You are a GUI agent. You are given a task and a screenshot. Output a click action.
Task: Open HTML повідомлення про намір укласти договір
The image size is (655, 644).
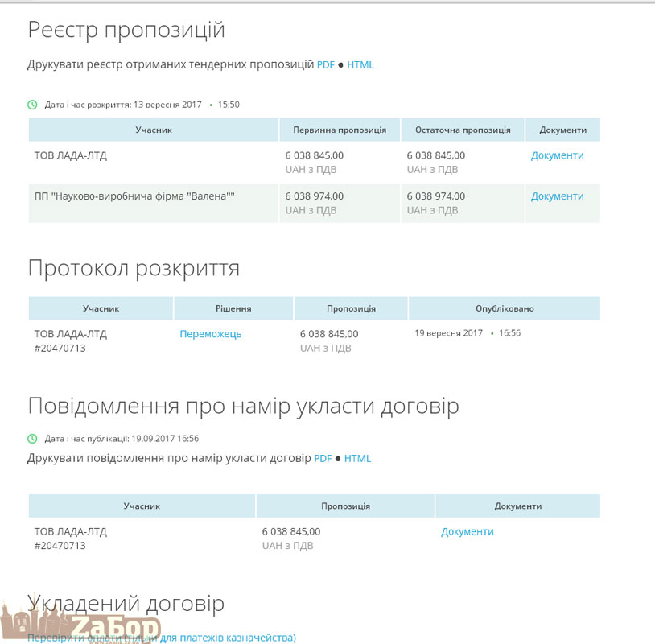358,458
